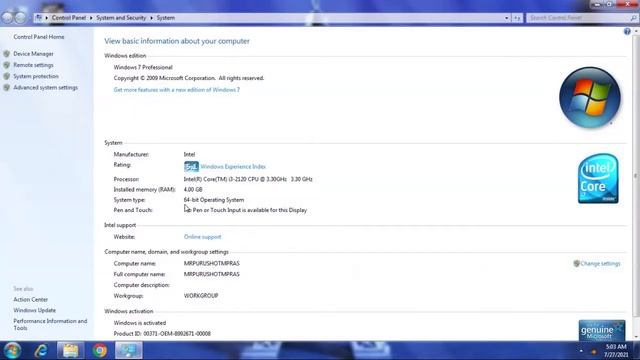Launch Google Chrome from the taskbar
This screenshot has height=360, width=640.
[x=100, y=351]
